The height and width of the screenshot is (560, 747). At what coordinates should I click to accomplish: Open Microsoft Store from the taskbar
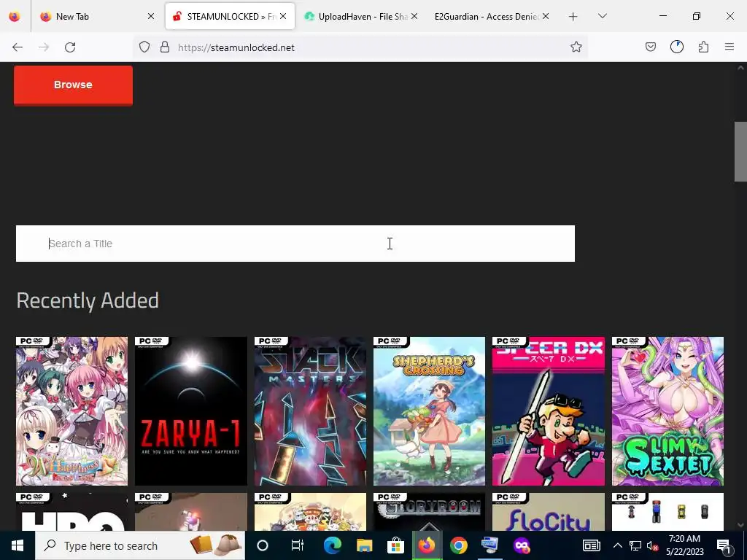point(395,545)
